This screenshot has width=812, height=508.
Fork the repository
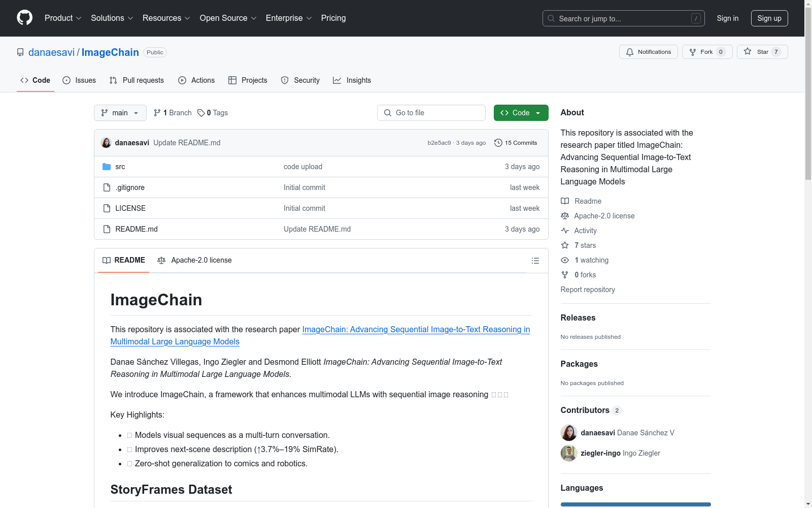707,52
